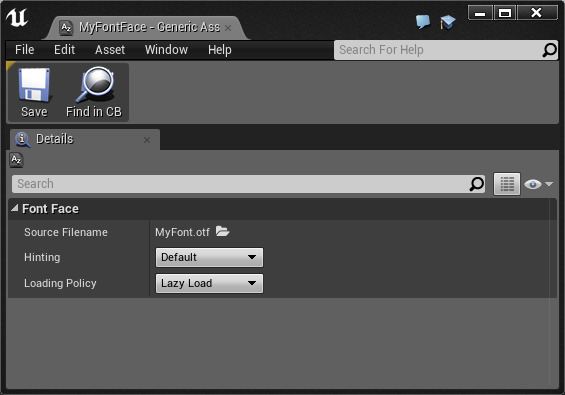Focus the Search For Help field
The image size is (565, 395).
(446, 50)
